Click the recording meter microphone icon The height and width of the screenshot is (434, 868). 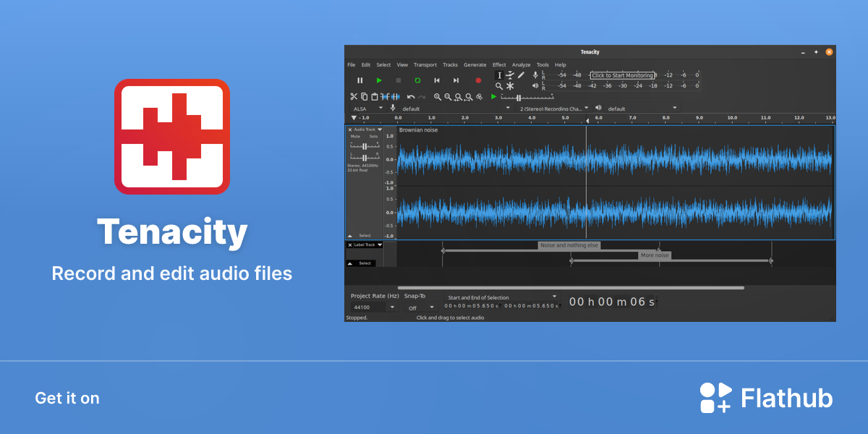click(535, 75)
